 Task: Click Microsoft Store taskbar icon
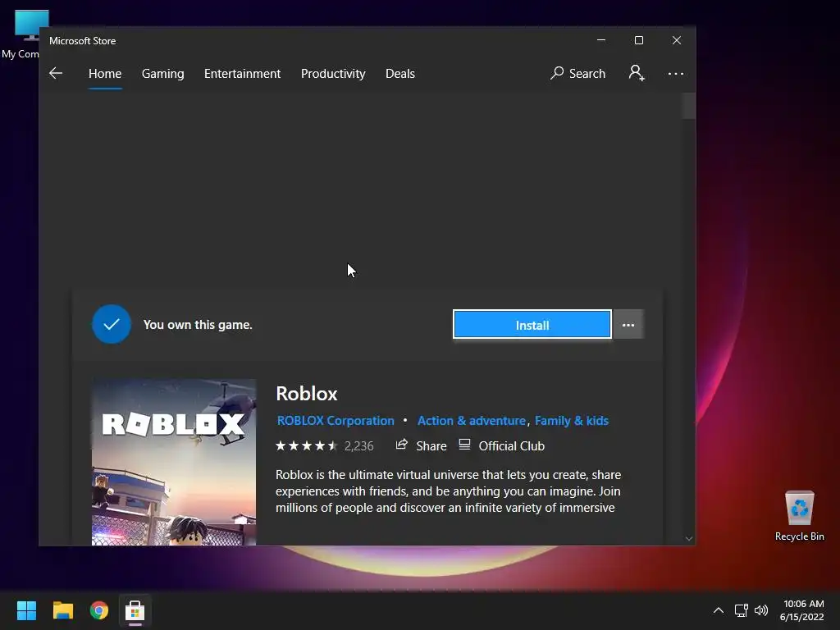pos(135,610)
